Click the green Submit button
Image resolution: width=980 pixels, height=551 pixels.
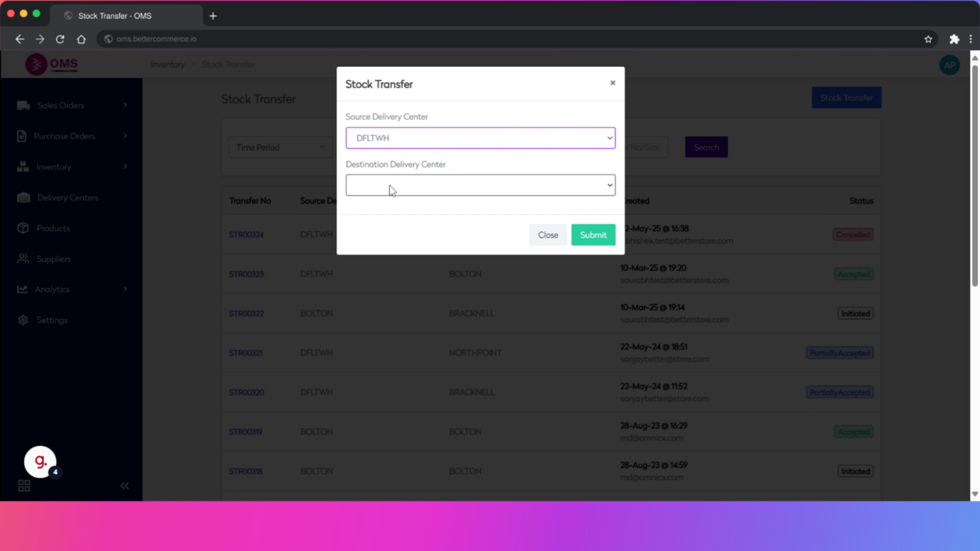click(593, 235)
